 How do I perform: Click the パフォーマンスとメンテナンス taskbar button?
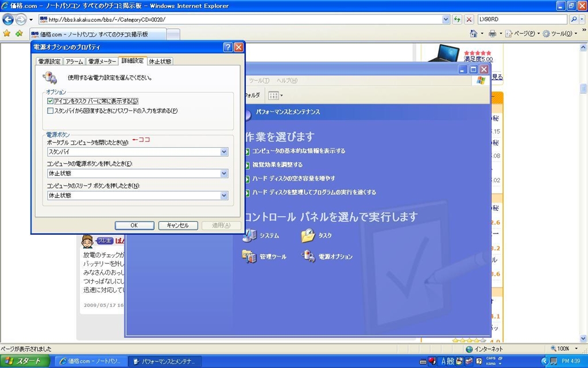tap(165, 361)
